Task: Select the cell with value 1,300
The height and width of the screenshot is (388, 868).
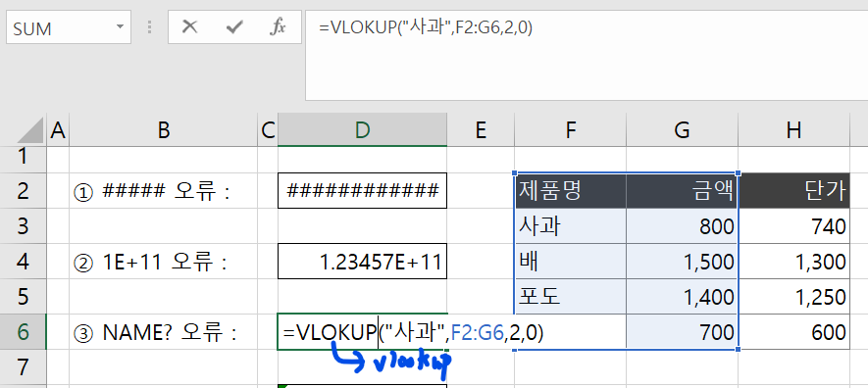Action: [x=793, y=262]
